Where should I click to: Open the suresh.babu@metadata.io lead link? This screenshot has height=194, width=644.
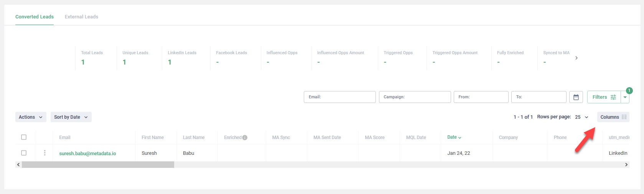click(87, 153)
